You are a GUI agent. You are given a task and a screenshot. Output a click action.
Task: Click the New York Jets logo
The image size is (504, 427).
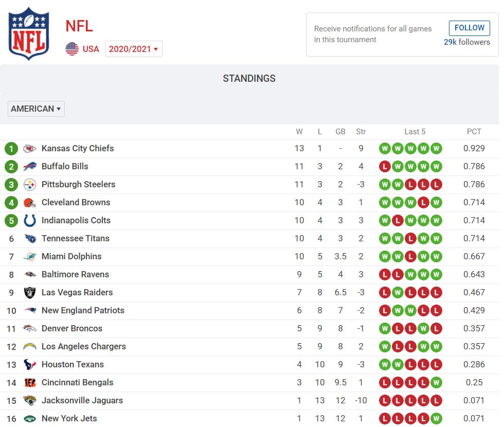tap(30, 419)
